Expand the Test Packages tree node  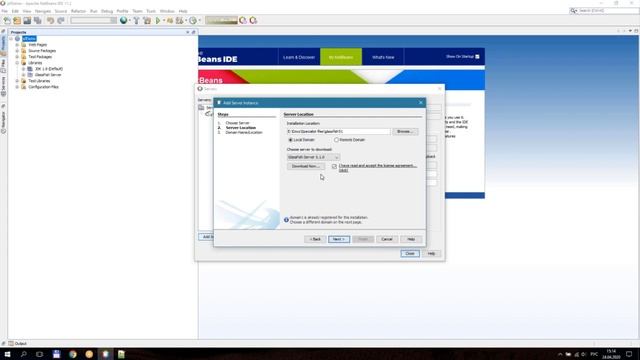tap(17, 57)
